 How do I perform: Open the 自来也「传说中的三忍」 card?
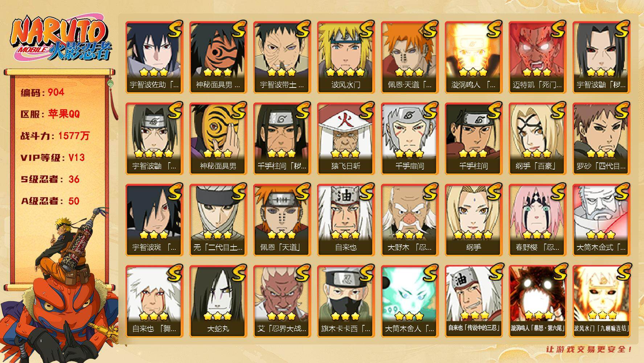pos(473,301)
